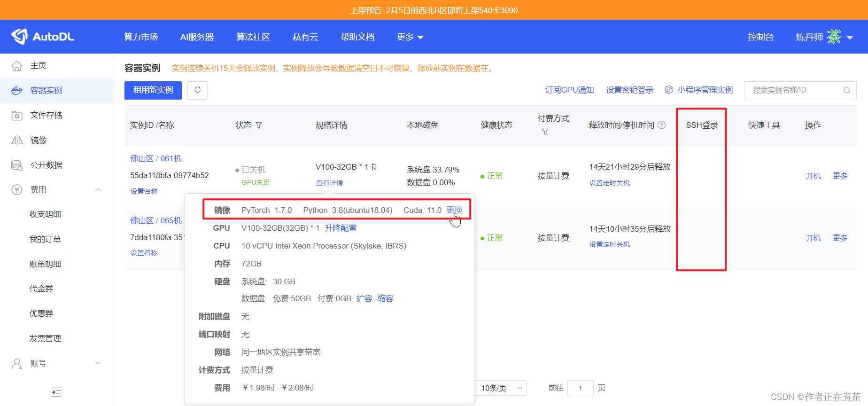The image size is (868, 406).
Task: Open instance link 佛山区 / 065机
Action: coord(156,221)
